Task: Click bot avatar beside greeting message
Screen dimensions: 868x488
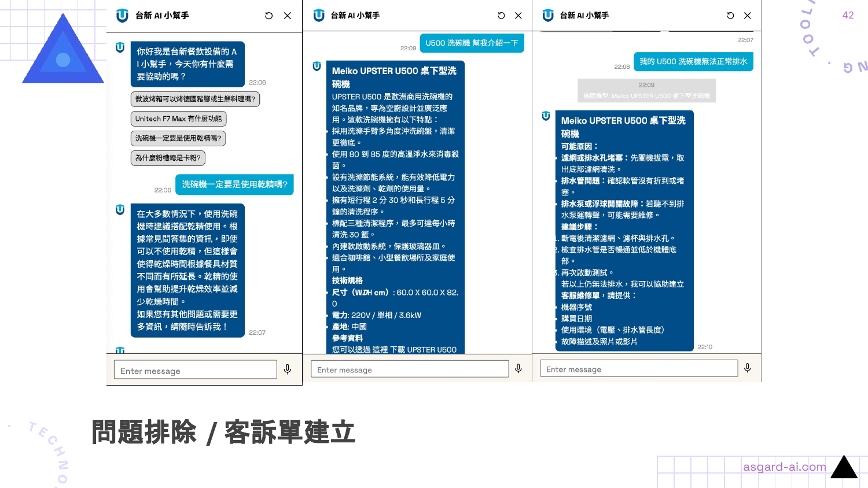Action: [x=120, y=47]
